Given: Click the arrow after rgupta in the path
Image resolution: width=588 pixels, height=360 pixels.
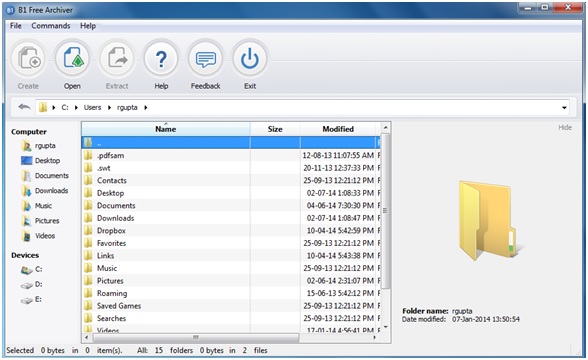Looking at the screenshot, I should (146, 108).
